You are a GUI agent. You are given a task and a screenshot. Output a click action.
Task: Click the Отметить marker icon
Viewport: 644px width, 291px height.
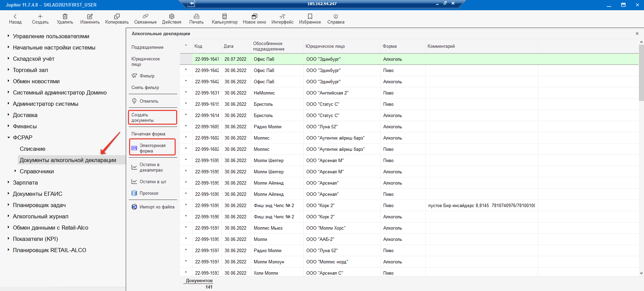[x=134, y=101]
